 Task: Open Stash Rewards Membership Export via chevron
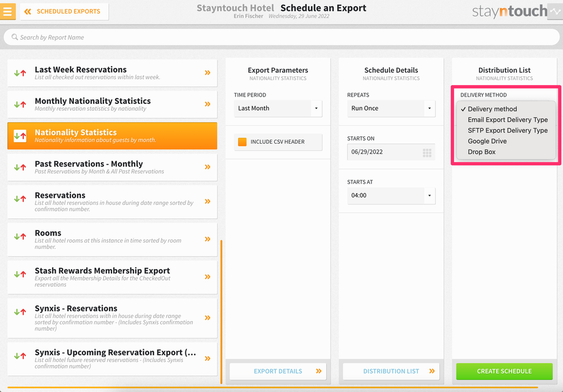point(207,277)
